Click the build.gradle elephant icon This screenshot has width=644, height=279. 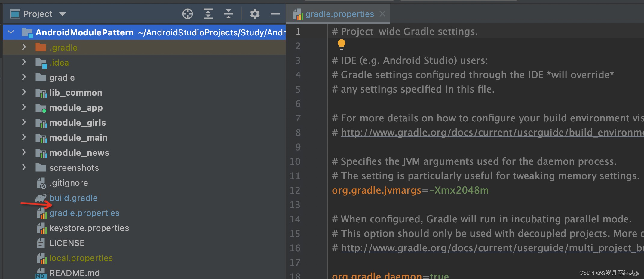41,198
